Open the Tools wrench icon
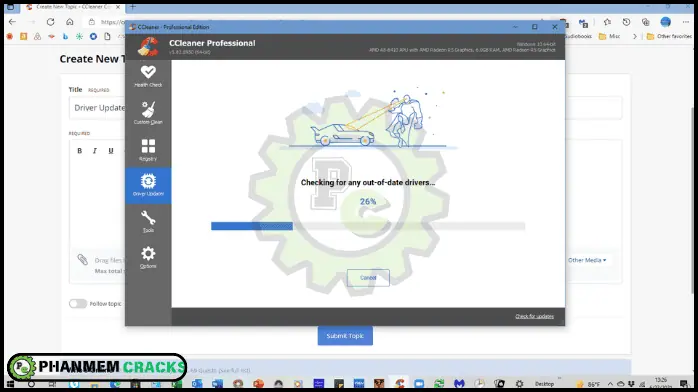 pyautogui.click(x=148, y=218)
